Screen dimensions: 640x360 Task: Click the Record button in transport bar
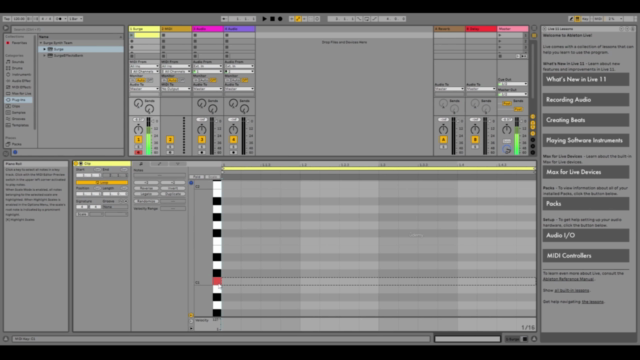coord(280,19)
